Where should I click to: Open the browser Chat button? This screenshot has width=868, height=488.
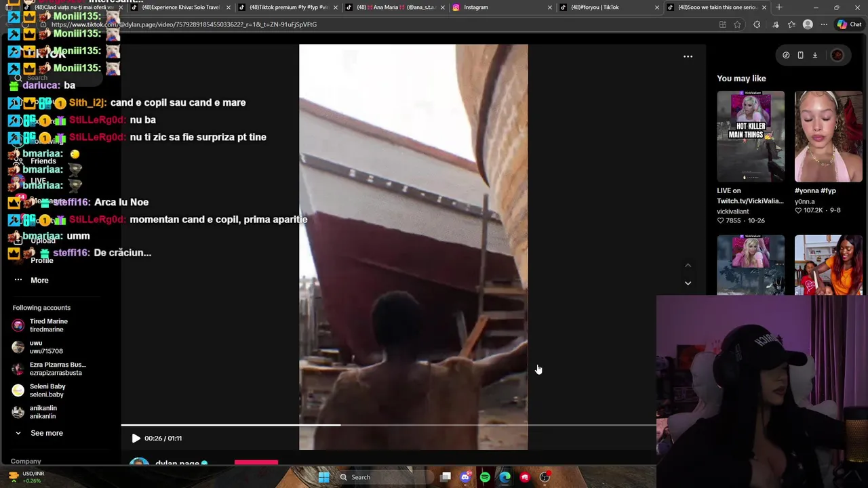tap(850, 25)
